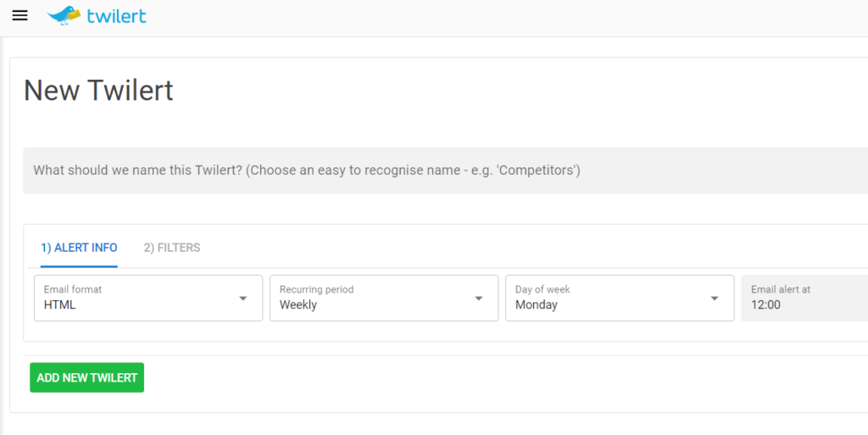Viewport: 868px width, 435px height.
Task: Open the hamburger navigation menu
Action: [x=19, y=16]
